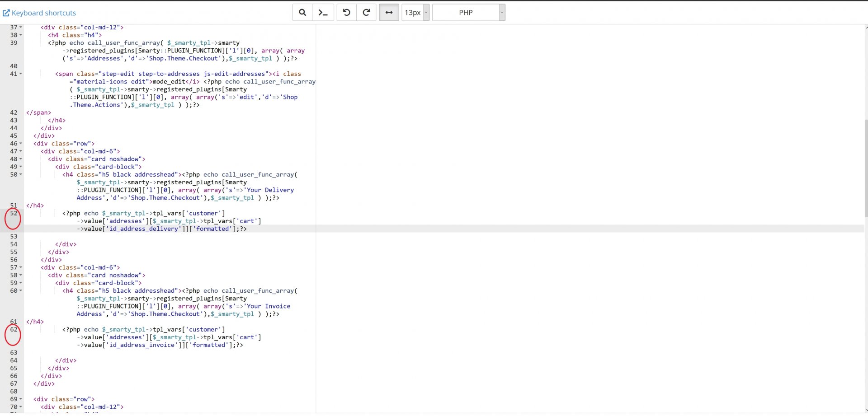Collapse the code fold at line 41
The image size is (868, 416).
(x=21, y=74)
